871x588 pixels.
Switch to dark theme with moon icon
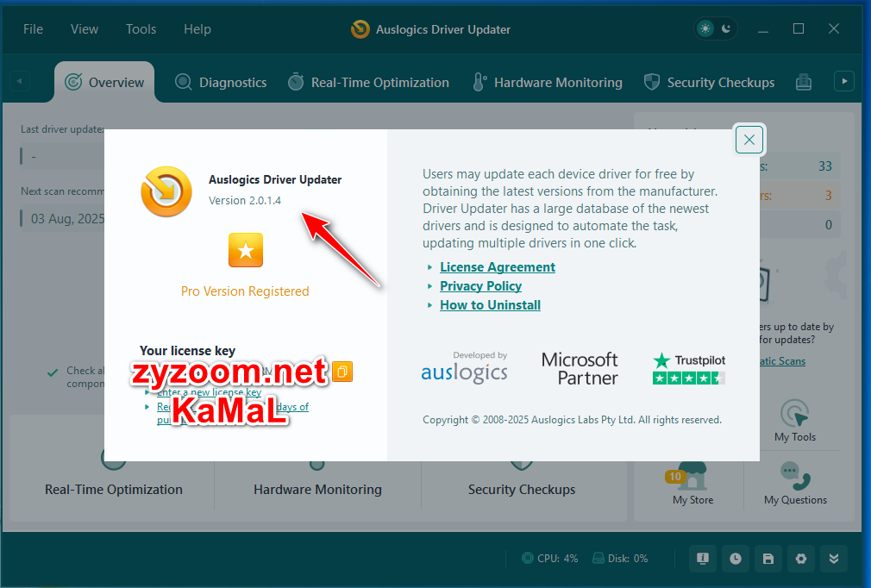726,28
